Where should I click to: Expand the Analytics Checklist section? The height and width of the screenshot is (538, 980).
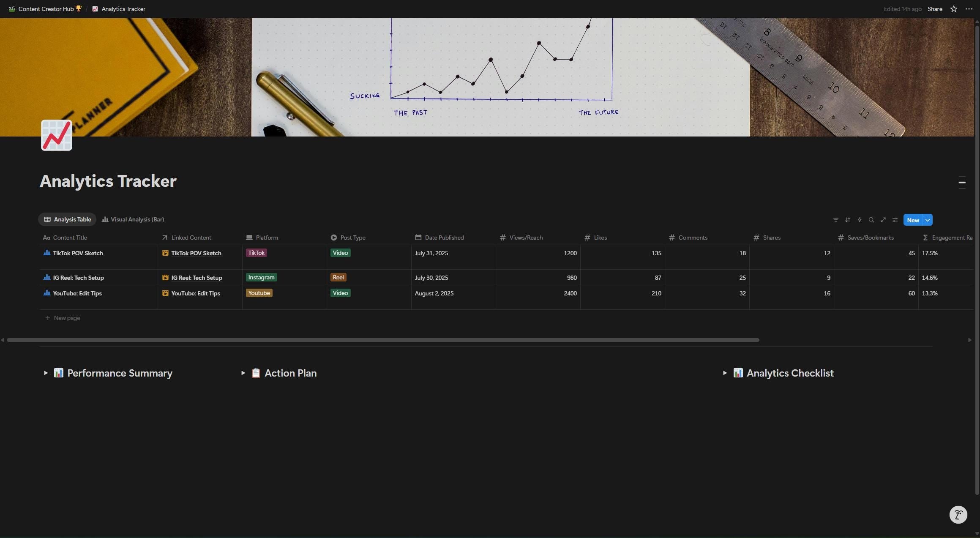coord(725,373)
